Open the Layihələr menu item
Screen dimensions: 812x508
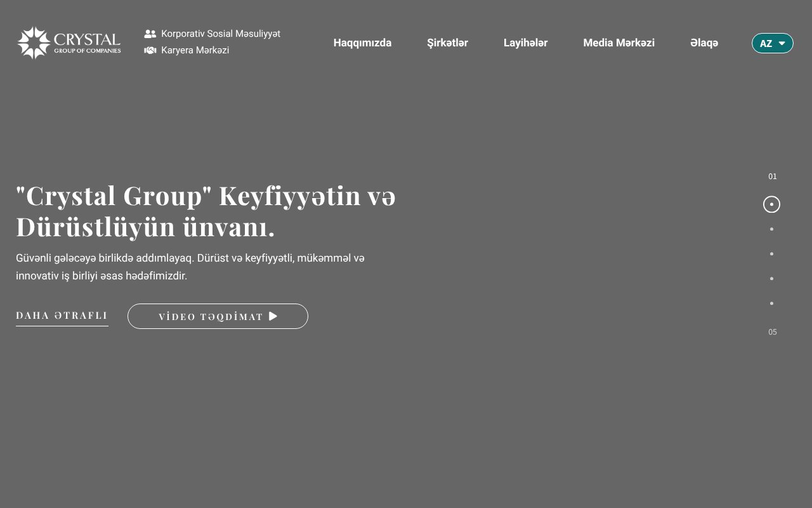[x=525, y=43]
